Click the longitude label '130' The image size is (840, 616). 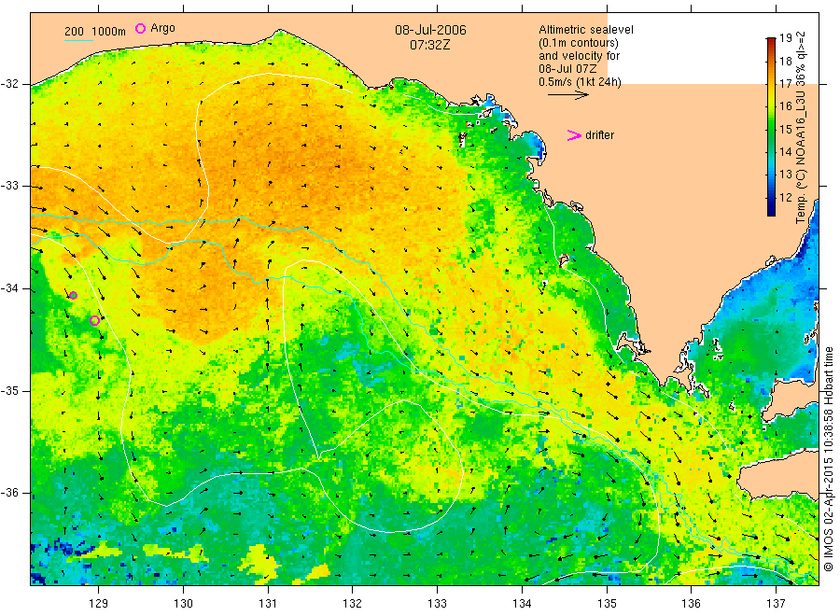click(x=183, y=604)
